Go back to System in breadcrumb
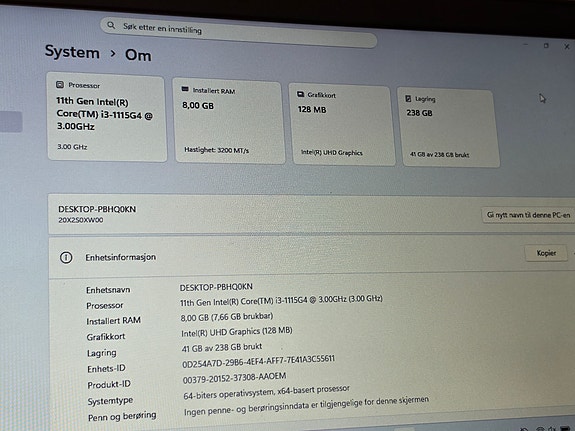Image resolution: width=575 pixels, height=431 pixels. (72, 52)
